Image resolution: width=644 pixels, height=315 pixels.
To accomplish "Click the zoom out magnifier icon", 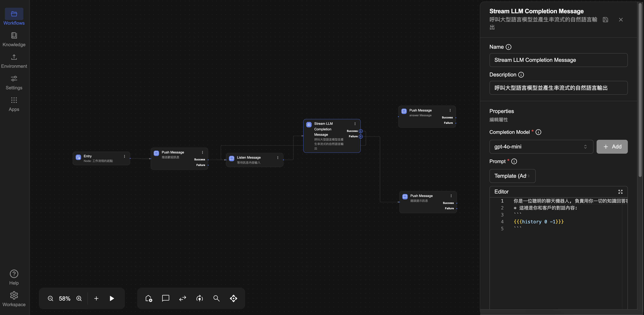I will tap(50, 298).
